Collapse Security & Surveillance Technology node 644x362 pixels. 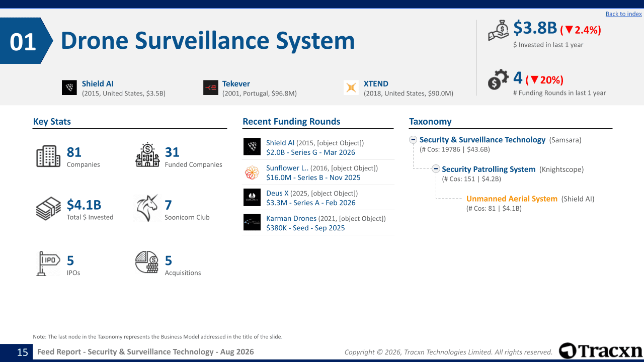[413, 140]
